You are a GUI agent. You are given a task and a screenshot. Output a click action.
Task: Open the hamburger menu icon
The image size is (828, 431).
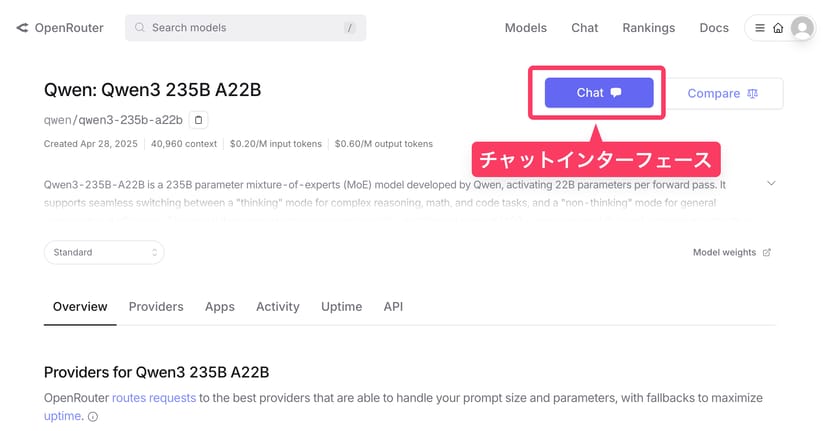[x=760, y=28]
